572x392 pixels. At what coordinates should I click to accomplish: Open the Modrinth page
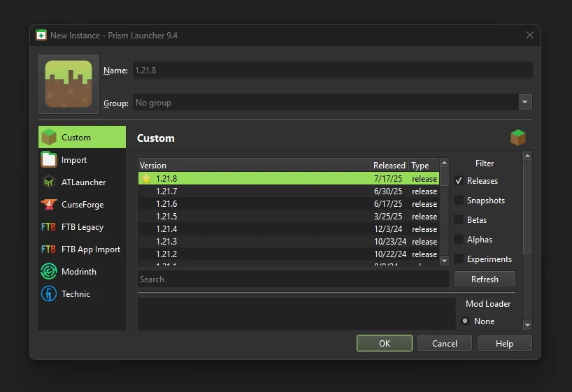pyautogui.click(x=82, y=271)
